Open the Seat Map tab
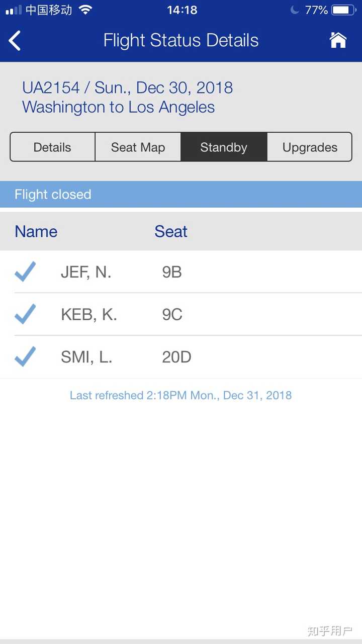The width and height of the screenshot is (362, 644). tap(138, 147)
